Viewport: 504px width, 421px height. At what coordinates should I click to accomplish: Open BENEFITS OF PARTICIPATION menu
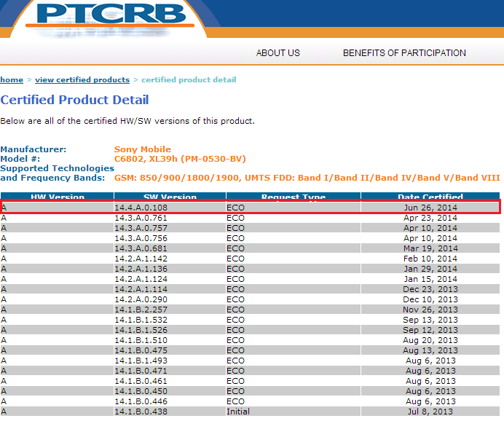404,53
